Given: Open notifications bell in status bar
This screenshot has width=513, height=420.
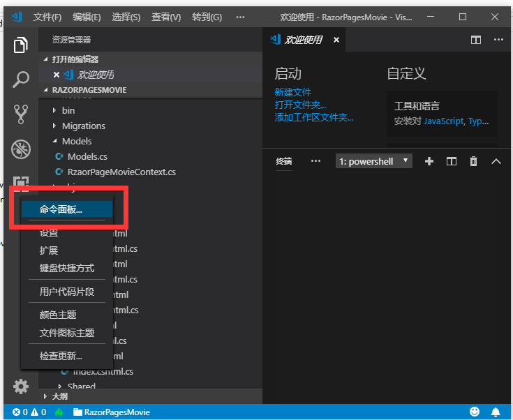Looking at the screenshot, I should 496,412.
